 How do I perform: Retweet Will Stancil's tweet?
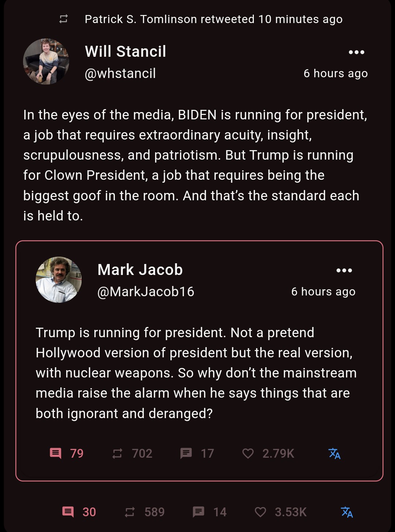pos(144,512)
